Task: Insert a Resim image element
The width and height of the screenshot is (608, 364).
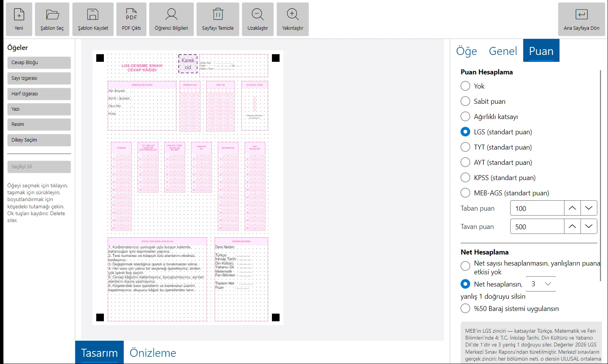Action: [x=39, y=124]
